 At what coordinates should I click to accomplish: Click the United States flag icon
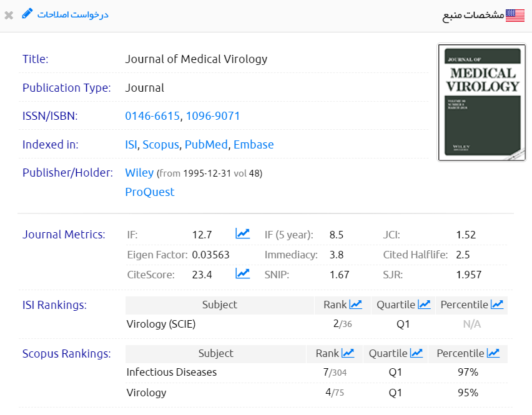coord(515,16)
